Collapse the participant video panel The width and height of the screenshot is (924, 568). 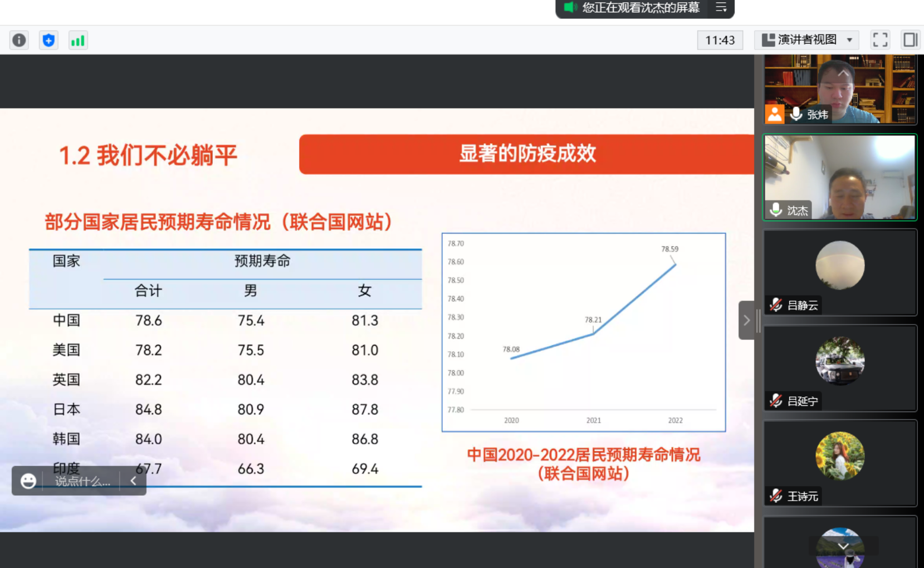747,320
